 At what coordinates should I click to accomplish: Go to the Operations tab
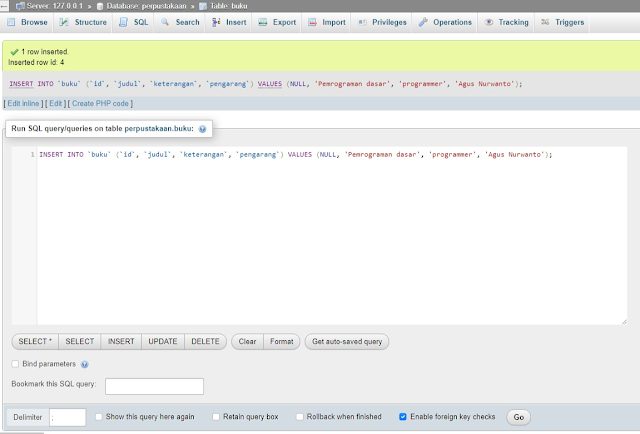tap(445, 22)
